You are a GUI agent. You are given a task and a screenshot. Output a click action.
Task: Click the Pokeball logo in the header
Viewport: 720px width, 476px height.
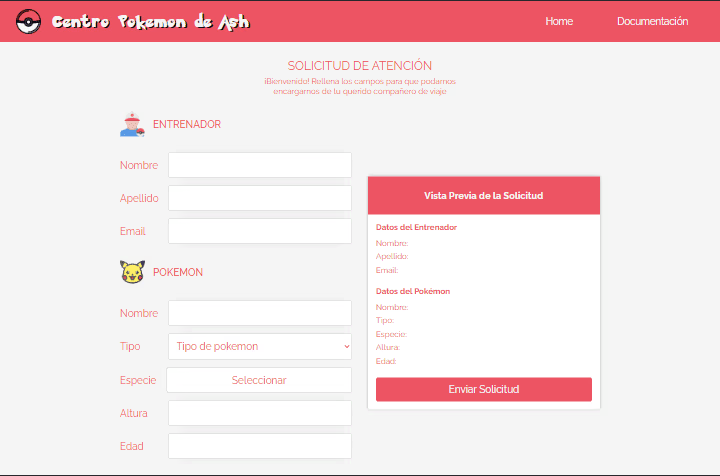(x=28, y=21)
